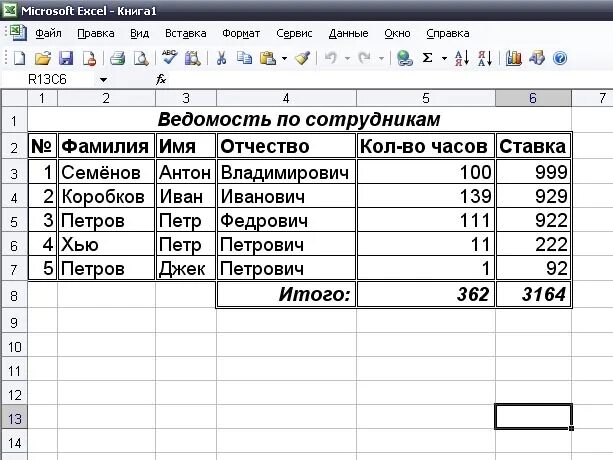Select the cell containing Хью
Image resolution: width=613 pixels, height=460 pixels.
pyautogui.click(x=106, y=244)
